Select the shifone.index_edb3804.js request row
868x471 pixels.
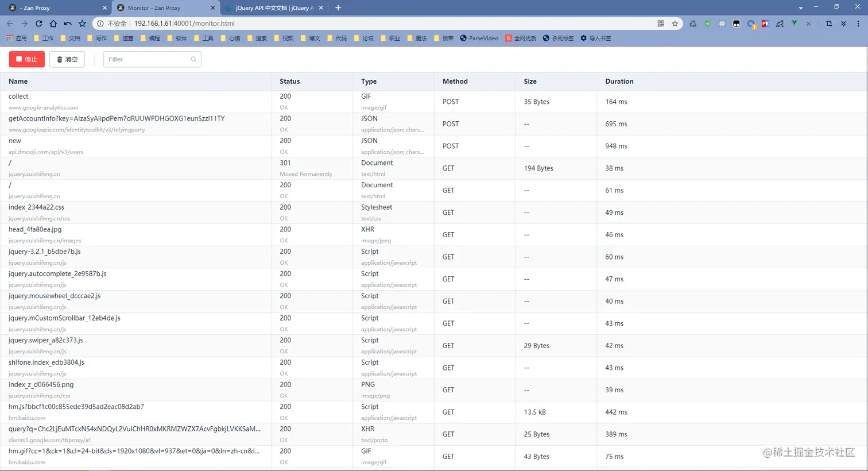pyautogui.click(x=434, y=368)
